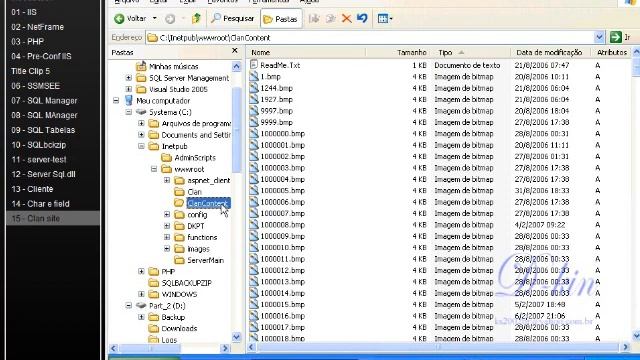
Task: Select 1000016.bmp file name
Action: click(x=282, y=316)
